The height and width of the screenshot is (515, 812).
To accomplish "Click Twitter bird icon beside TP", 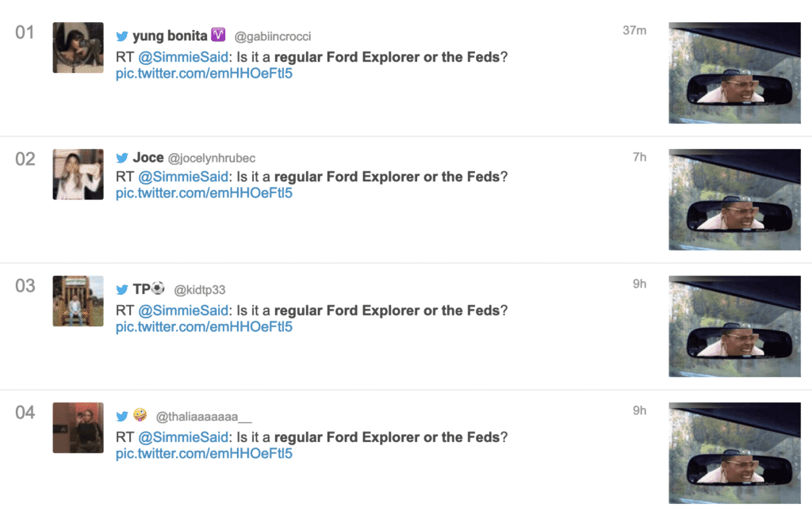I will pyautogui.click(x=122, y=289).
